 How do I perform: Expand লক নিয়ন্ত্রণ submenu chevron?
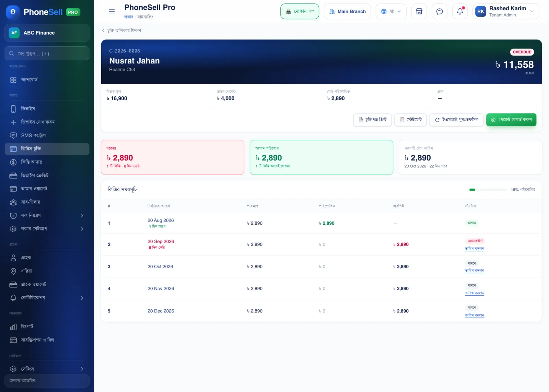82,215
